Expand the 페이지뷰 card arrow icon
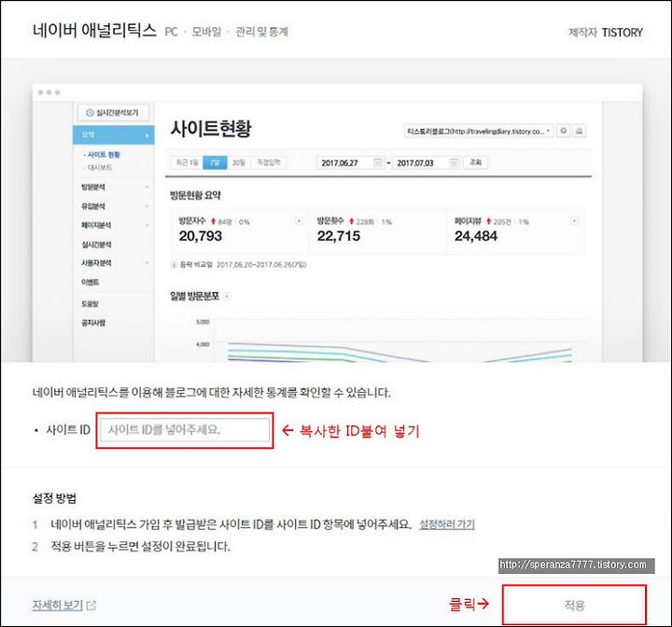Image resolution: width=672 pixels, height=627 pixels. click(574, 221)
